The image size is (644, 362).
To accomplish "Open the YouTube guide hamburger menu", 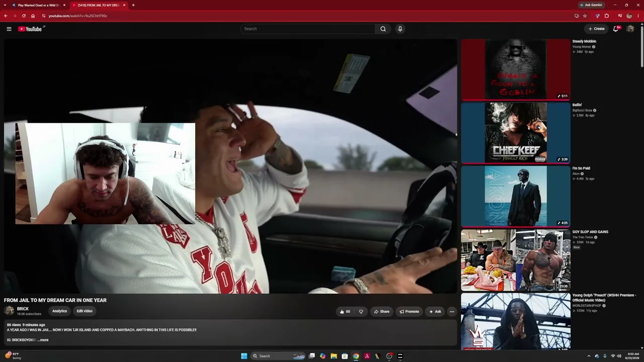I will [x=9, y=29].
